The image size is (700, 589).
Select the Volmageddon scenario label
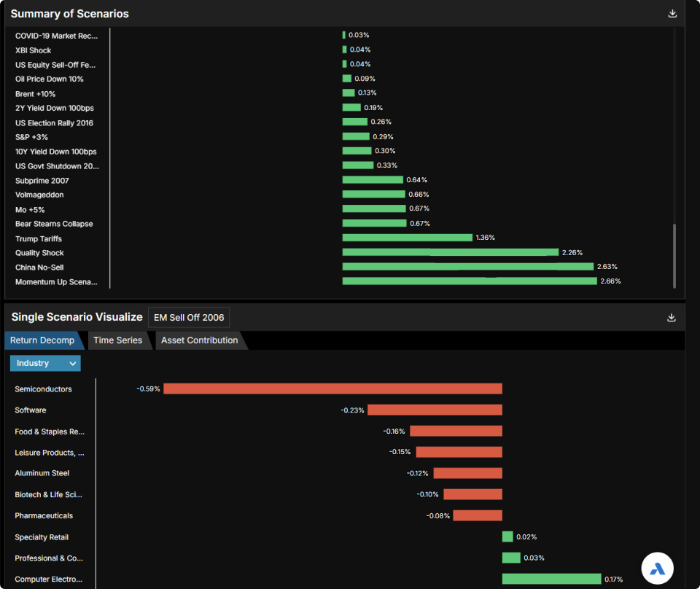pos(39,195)
